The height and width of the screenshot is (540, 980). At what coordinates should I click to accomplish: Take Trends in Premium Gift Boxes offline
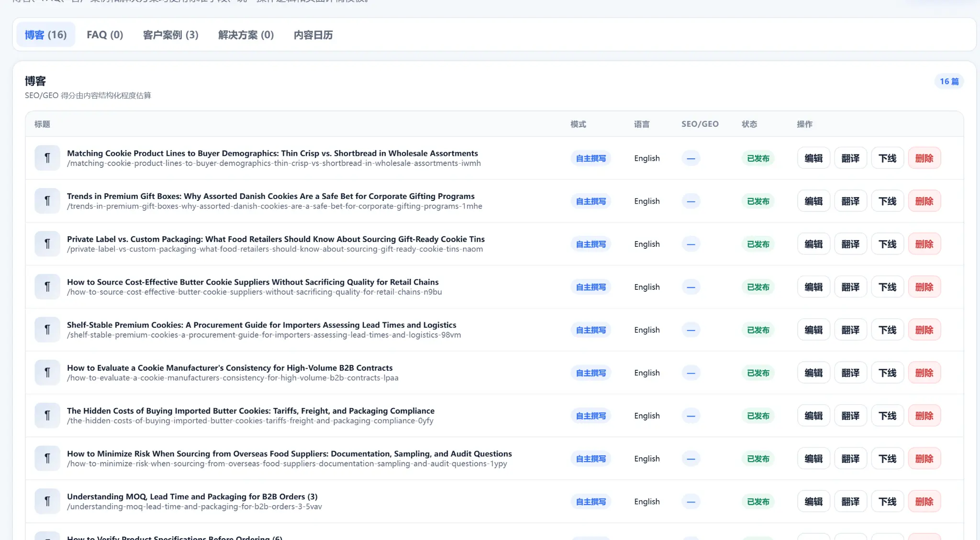(887, 201)
